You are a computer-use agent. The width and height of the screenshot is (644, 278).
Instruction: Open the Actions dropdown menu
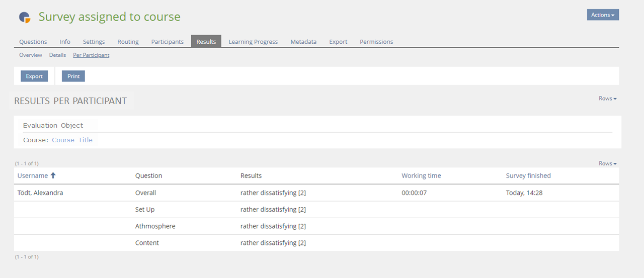click(602, 15)
